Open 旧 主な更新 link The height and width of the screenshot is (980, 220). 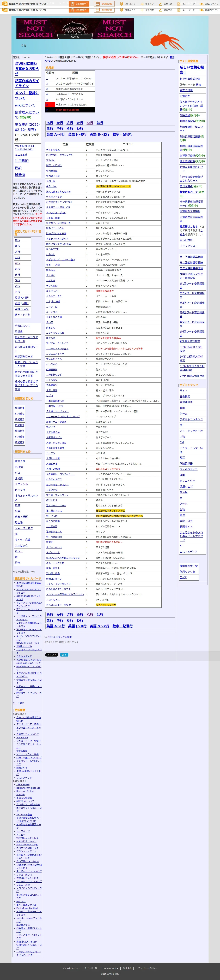(21, 155)
